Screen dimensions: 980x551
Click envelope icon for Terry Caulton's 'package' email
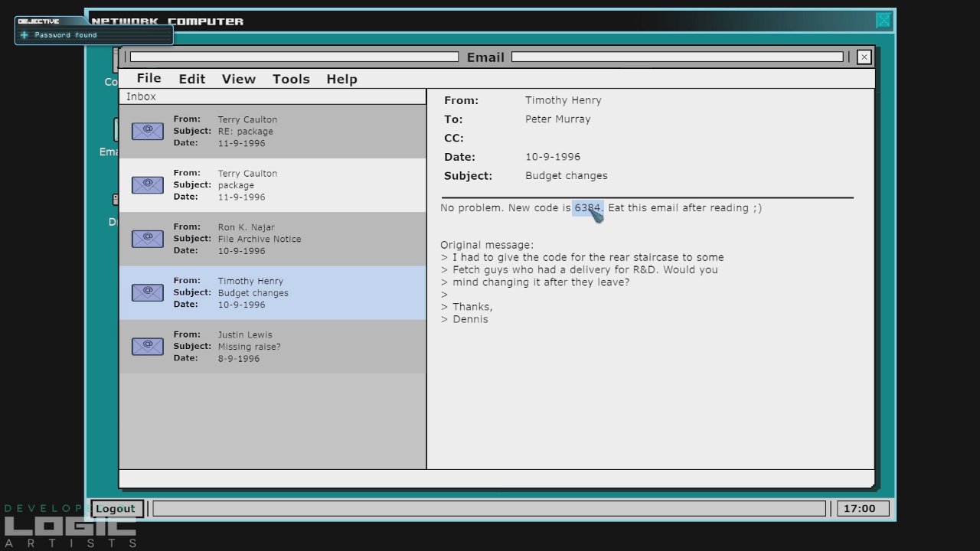pos(147,185)
